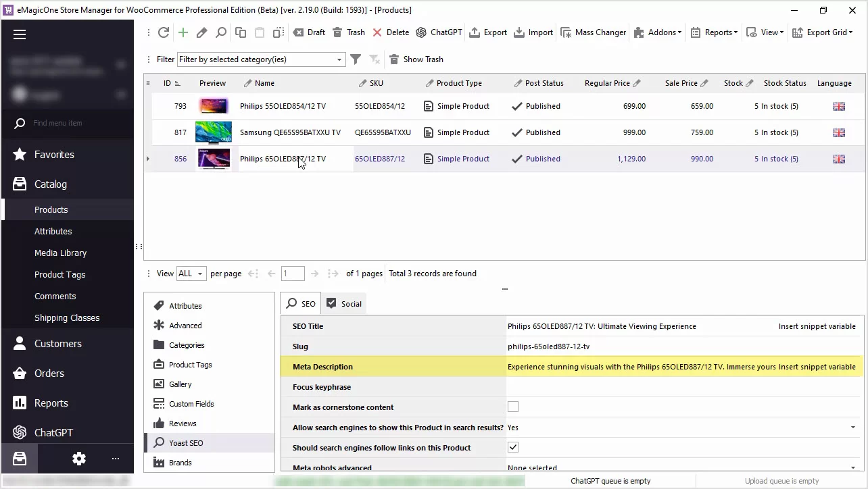The image size is (868, 489).
Task: Click the green Add product icon
Action: [183, 32]
